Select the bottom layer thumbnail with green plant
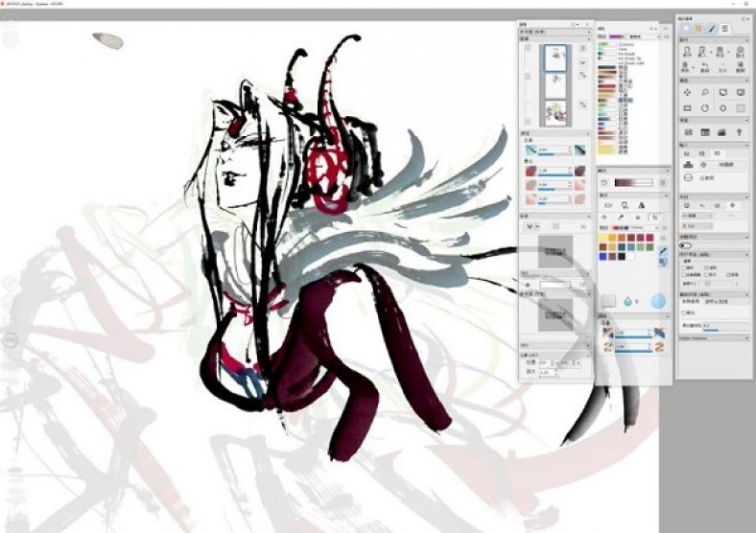Image resolution: width=756 pixels, height=533 pixels. coord(555,112)
